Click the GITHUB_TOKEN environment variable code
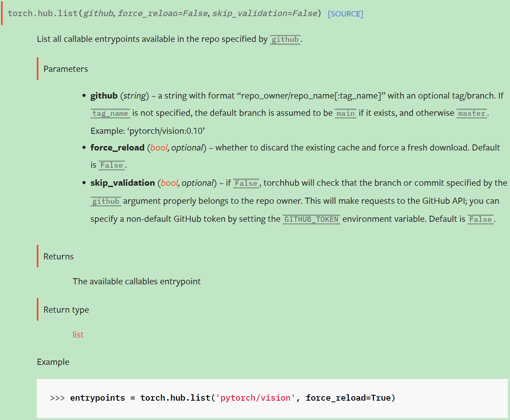The width and height of the screenshot is (510, 420). pyautogui.click(x=311, y=219)
